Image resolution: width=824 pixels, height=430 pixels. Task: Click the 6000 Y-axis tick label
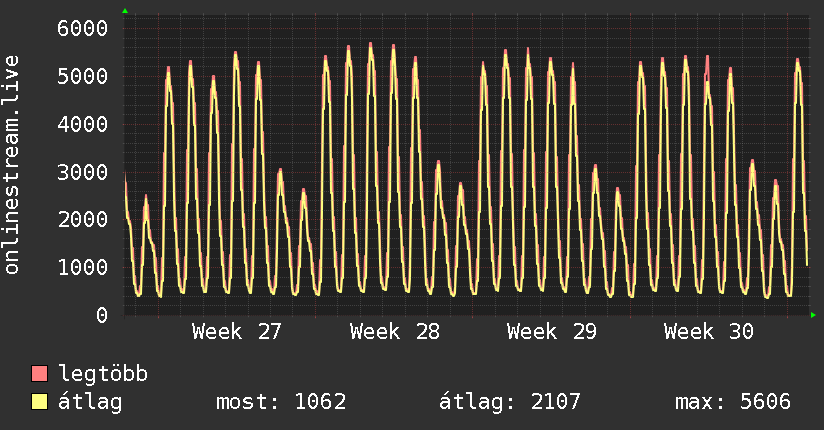[83, 28]
